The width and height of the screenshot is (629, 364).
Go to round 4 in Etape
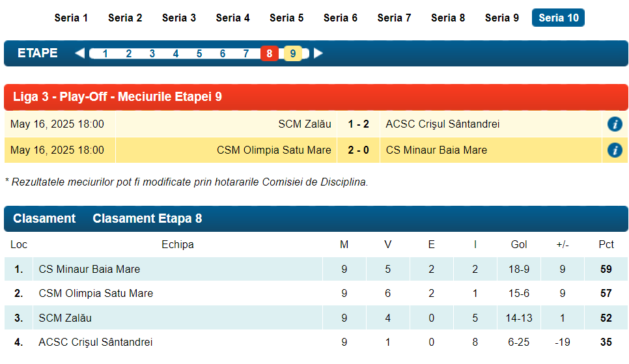point(176,53)
